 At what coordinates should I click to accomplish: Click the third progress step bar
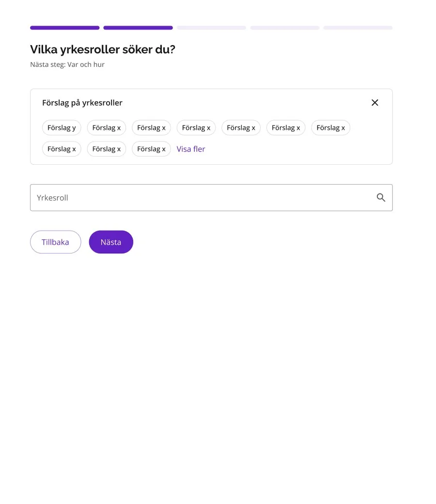tap(211, 28)
